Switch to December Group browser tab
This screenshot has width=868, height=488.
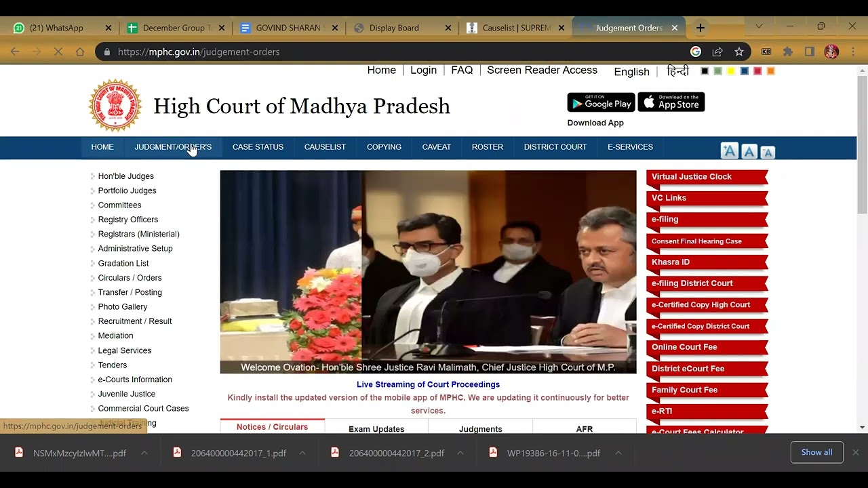pos(176,28)
